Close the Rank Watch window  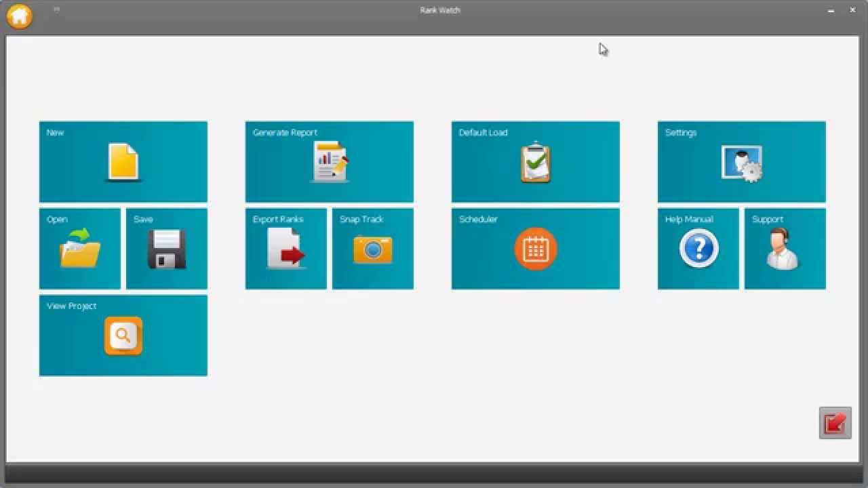click(x=852, y=10)
